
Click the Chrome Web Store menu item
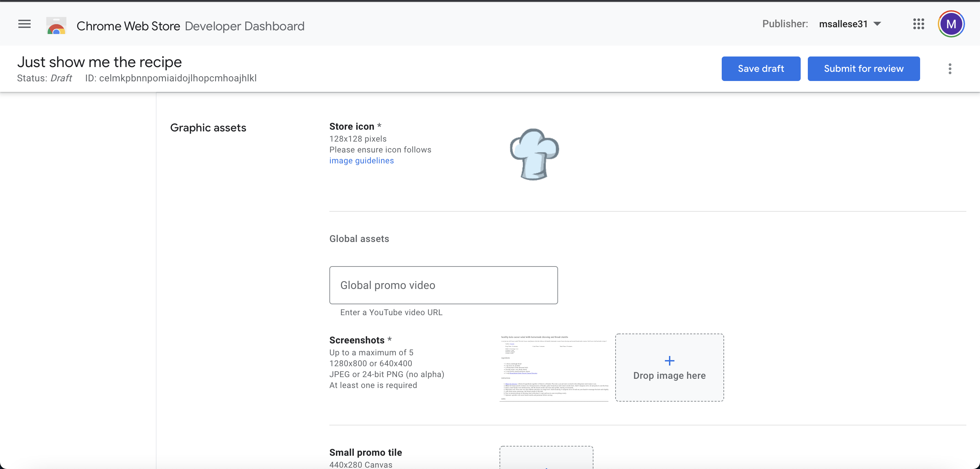(x=128, y=26)
